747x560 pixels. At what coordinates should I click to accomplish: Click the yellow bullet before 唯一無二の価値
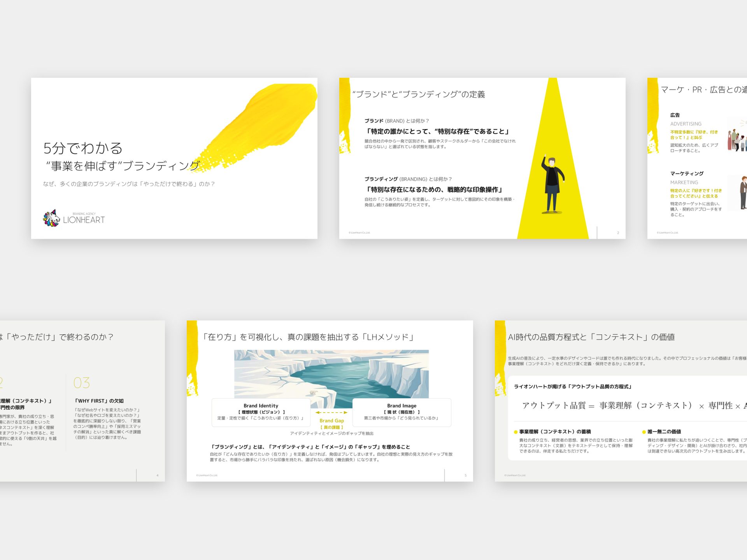(x=644, y=432)
